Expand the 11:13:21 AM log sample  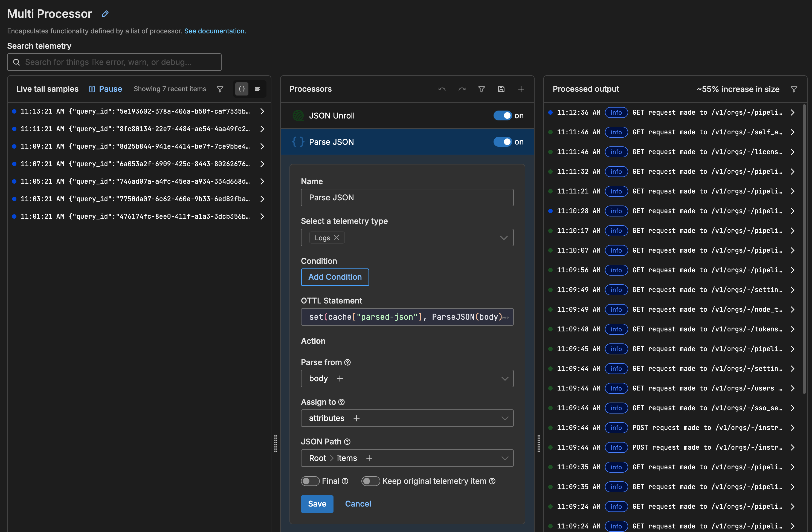pos(262,111)
